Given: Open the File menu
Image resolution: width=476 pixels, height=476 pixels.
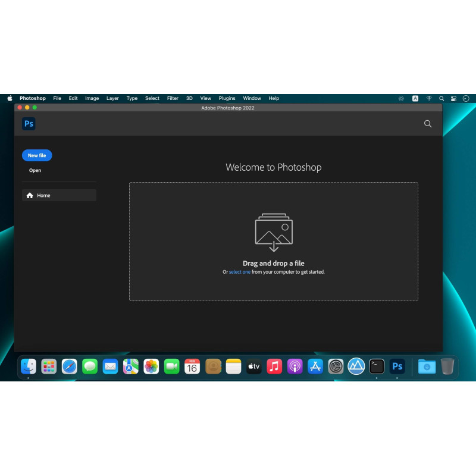Looking at the screenshot, I should pyautogui.click(x=57, y=98).
